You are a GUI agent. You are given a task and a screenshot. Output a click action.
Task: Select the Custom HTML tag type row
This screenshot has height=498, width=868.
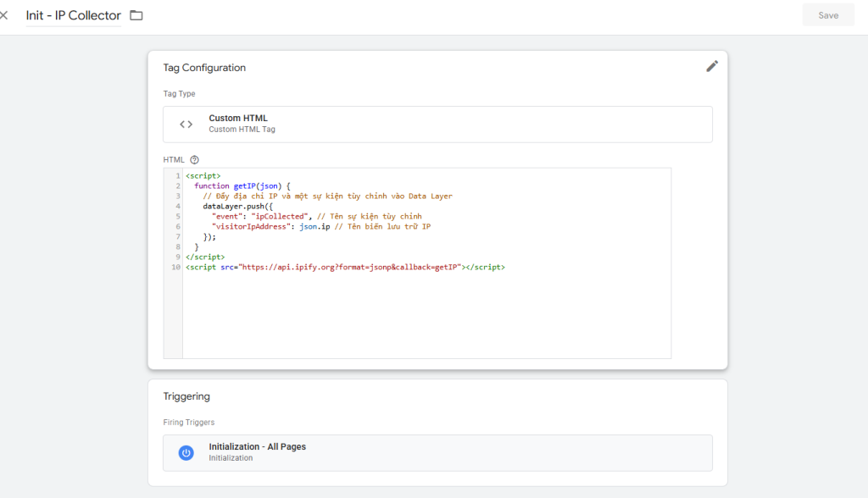point(437,124)
